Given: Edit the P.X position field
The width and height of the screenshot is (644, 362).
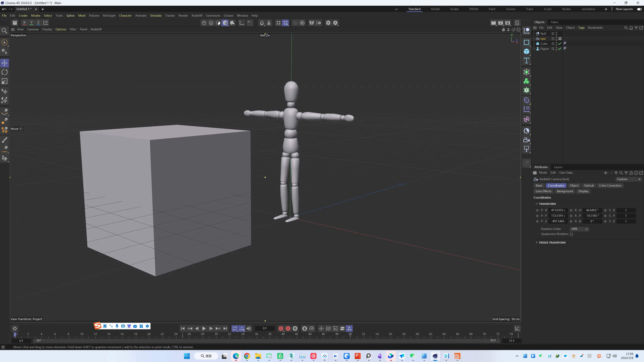Looking at the screenshot, I should [x=558, y=210].
